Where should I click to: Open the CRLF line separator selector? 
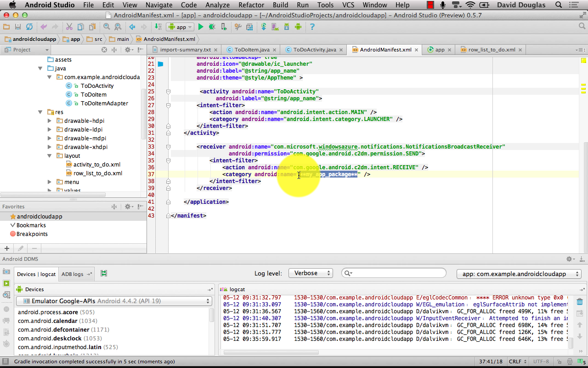point(518,362)
